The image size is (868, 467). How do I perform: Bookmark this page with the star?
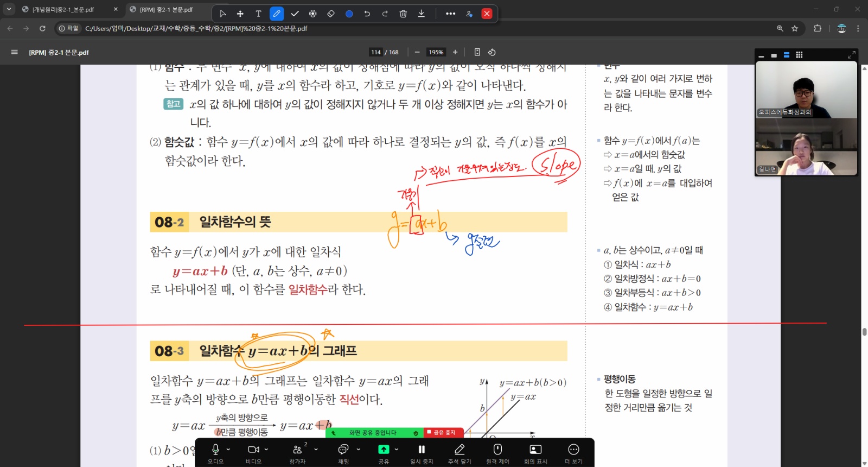pos(795,28)
